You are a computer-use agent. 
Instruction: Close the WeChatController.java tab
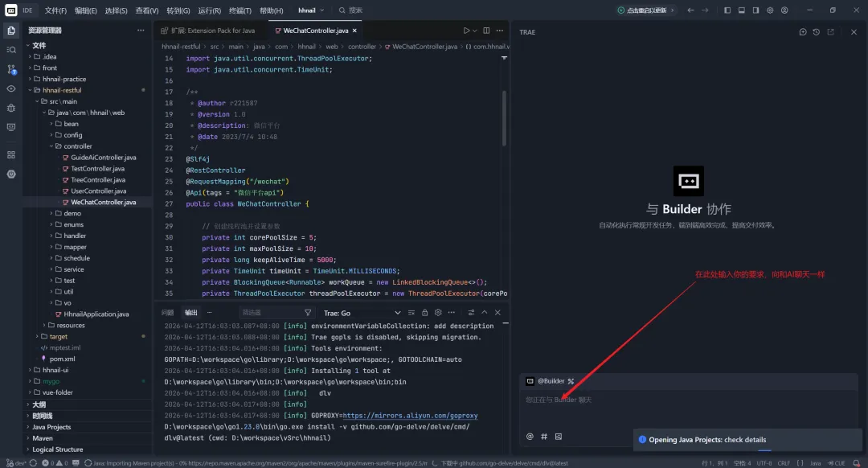(354, 31)
